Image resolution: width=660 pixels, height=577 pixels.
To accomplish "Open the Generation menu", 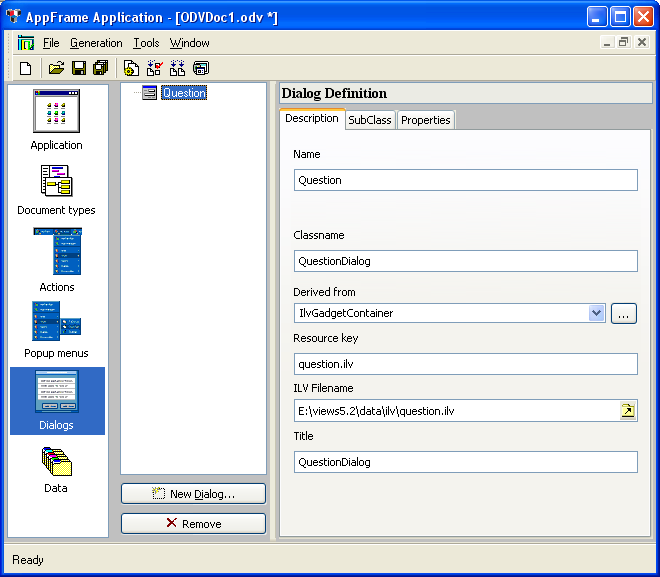I will click(x=96, y=43).
